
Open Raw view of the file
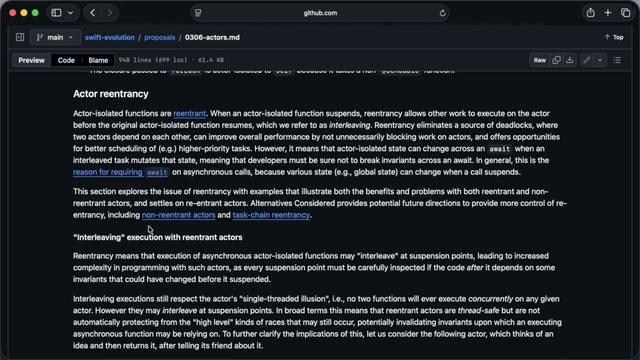(x=539, y=60)
